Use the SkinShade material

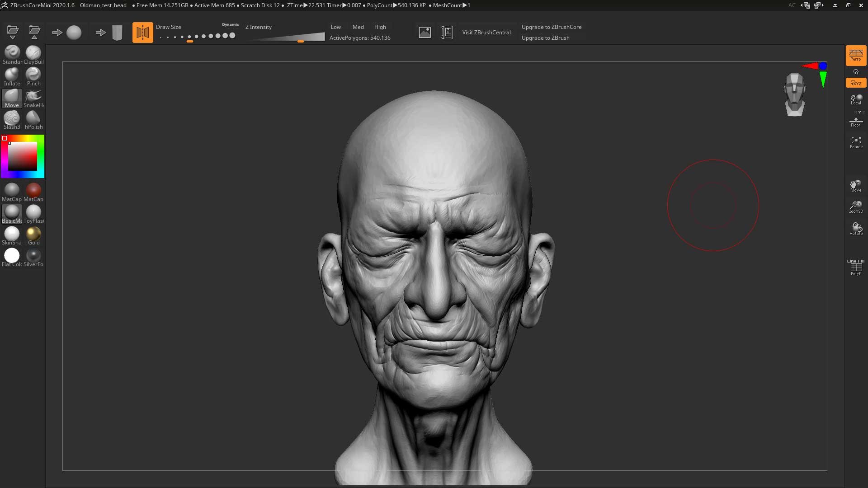(12, 236)
